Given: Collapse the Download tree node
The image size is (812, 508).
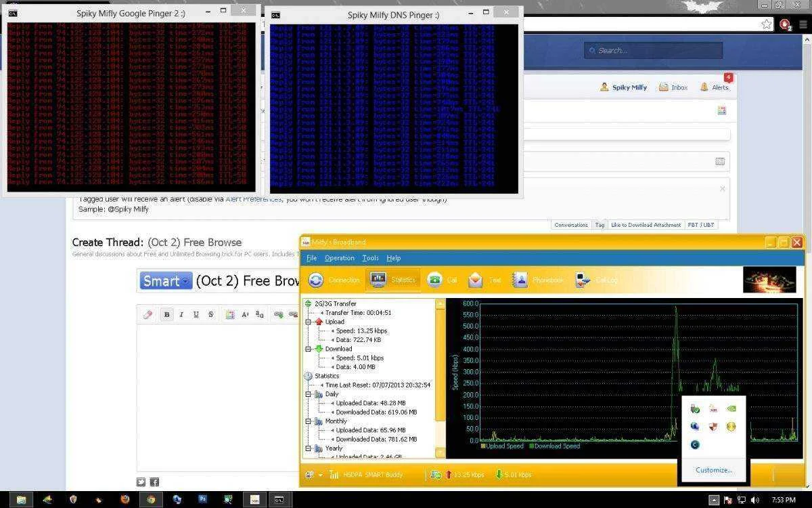Looking at the screenshot, I should click(x=309, y=349).
